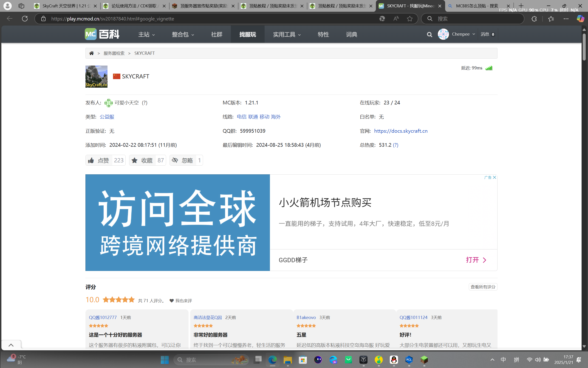
Task: Click the 我也来评 heart link
Action: (x=181, y=301)
